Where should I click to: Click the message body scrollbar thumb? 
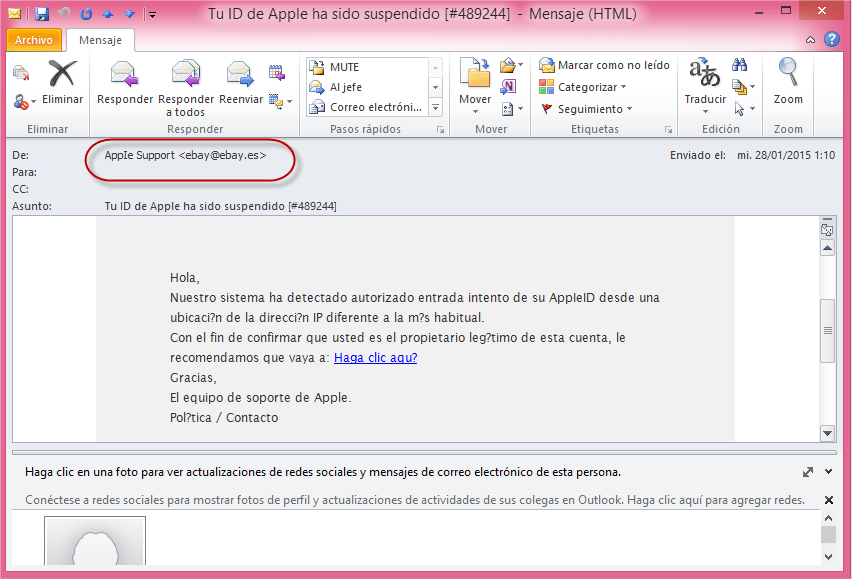pos(828,331)
